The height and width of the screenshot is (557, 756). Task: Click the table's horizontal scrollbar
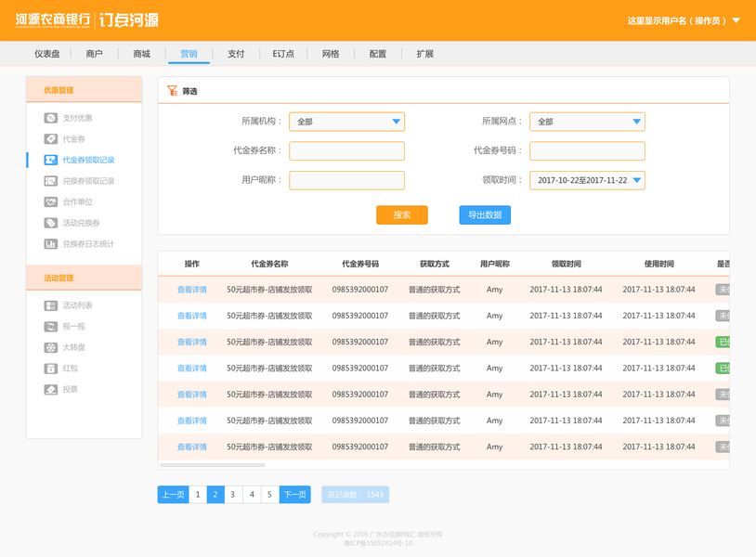tap(213, 465)
